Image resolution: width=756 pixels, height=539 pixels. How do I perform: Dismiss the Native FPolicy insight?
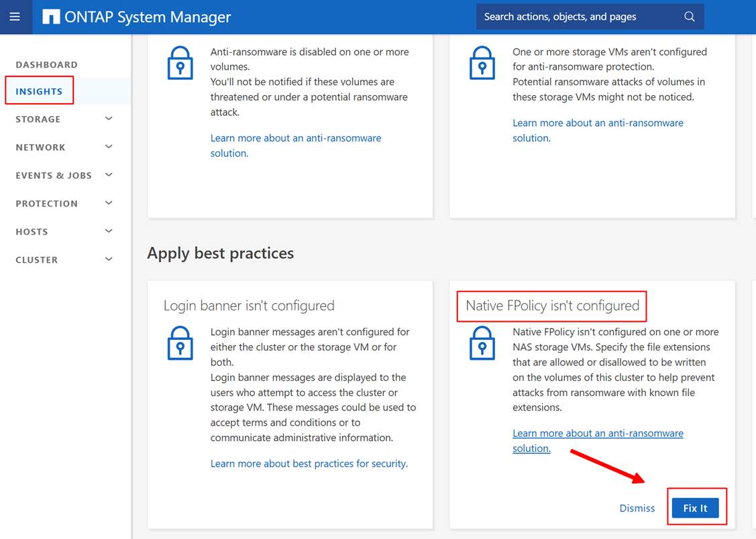637,508
